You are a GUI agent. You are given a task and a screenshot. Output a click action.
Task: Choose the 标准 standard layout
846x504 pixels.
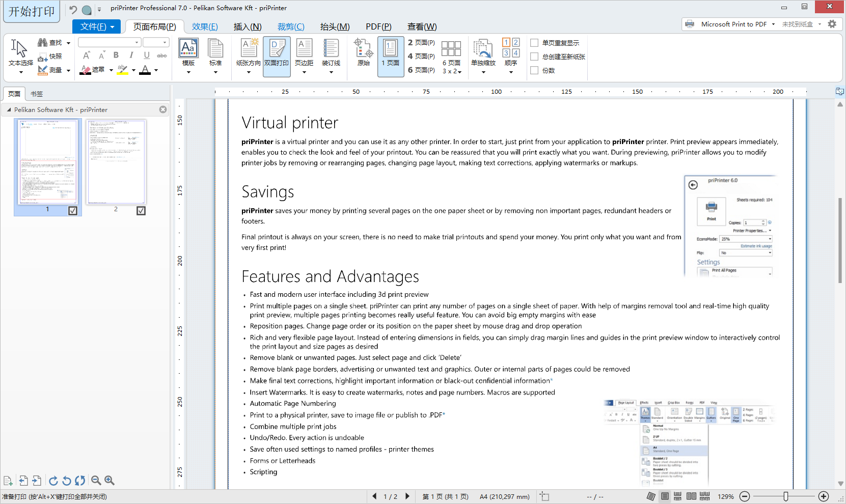[x=215, y=56]
